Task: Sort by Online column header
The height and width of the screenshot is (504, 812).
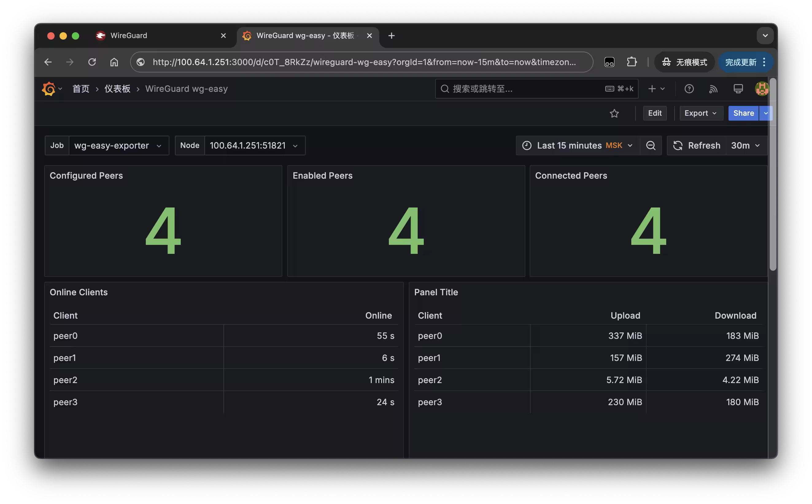Action: pos(378,316)
